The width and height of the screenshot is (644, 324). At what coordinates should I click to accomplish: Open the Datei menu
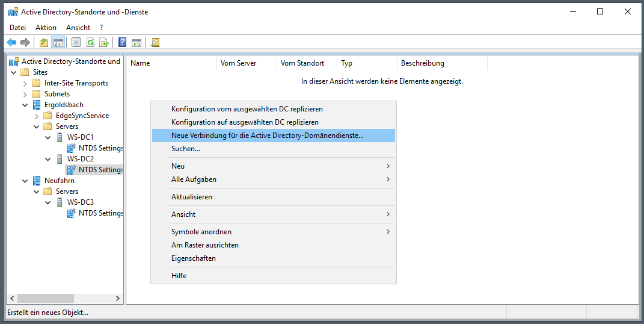(17, 28)
